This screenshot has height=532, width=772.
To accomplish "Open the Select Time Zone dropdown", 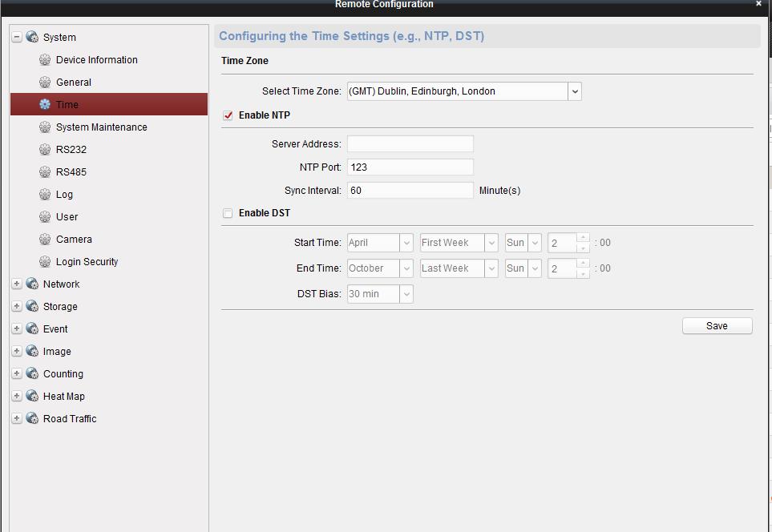I will pyautogui.click(x=574, y=91).
